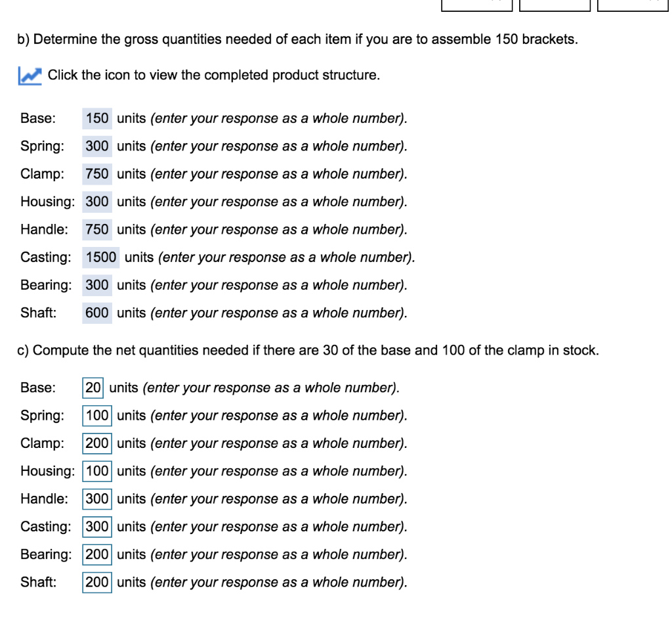672x620 pixels.
Task: Select the net Base input box showing 20
Action: pos(93,387)
